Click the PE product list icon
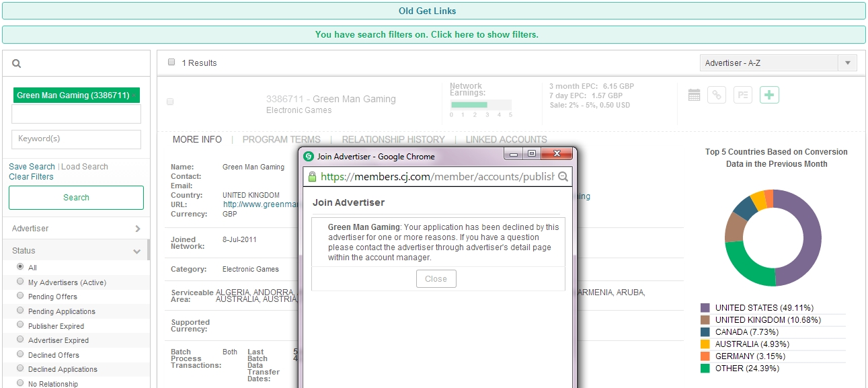 tap(742, 95)
